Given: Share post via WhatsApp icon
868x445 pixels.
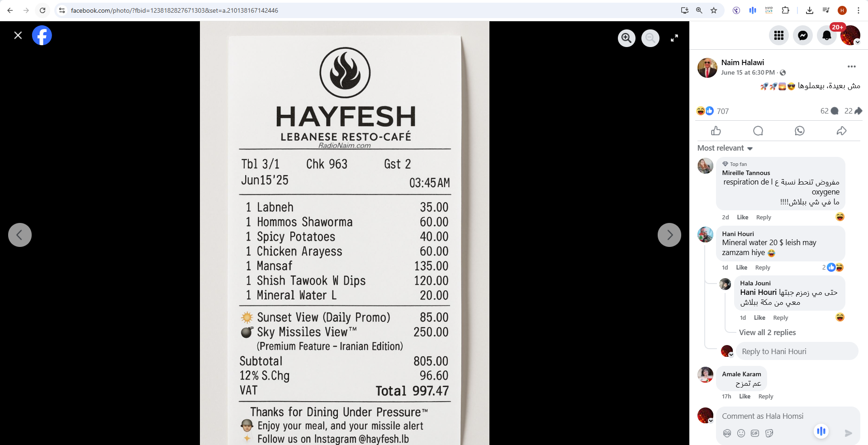Looking at the screenshot, I should pyautogui.click(x=799, y=131).
